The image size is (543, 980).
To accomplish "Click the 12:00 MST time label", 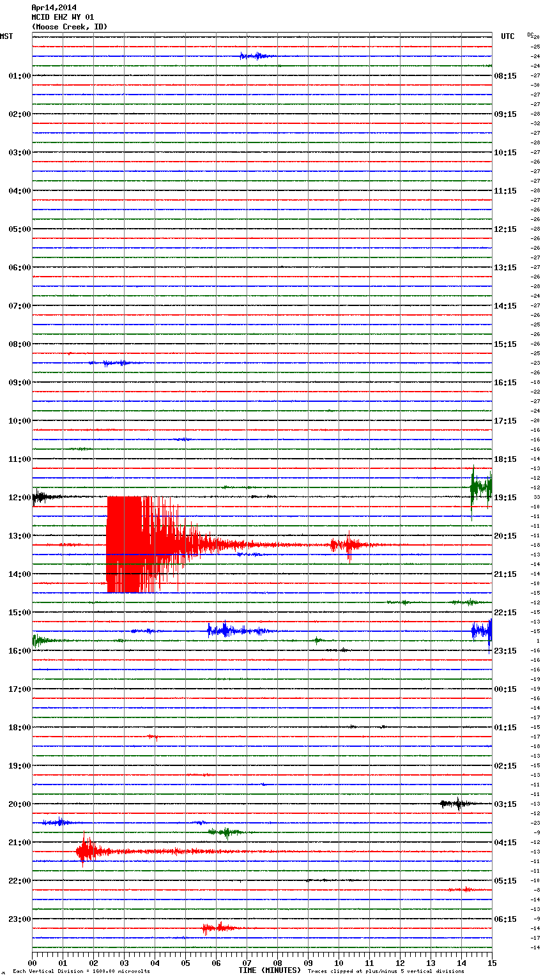I will [x=19, y=498].
